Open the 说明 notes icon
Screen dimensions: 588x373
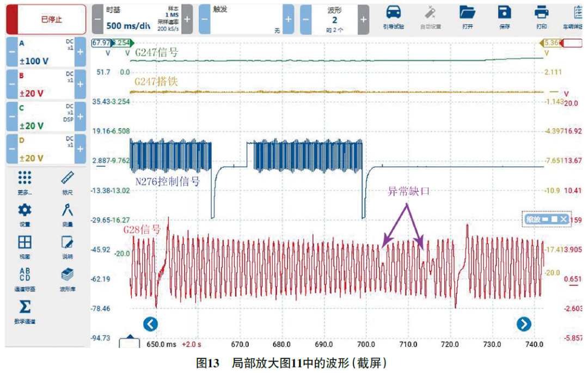tap(68, 247)
